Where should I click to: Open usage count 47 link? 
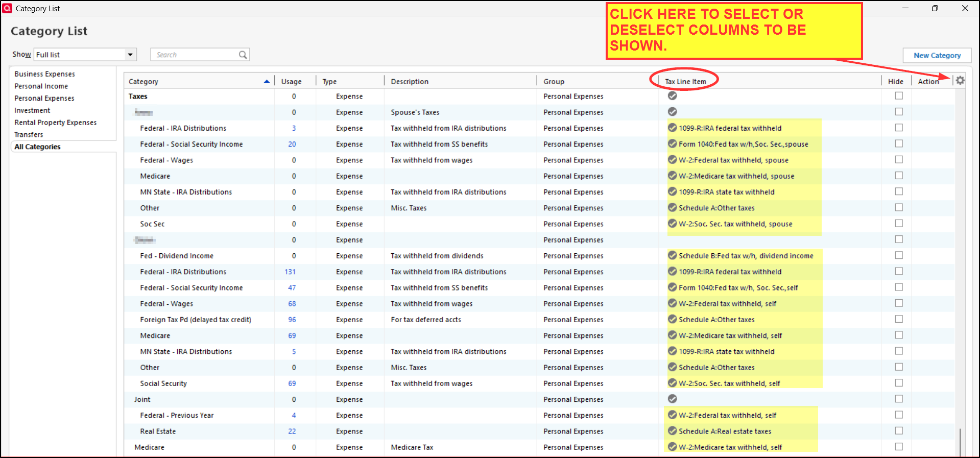pos(292,287)
